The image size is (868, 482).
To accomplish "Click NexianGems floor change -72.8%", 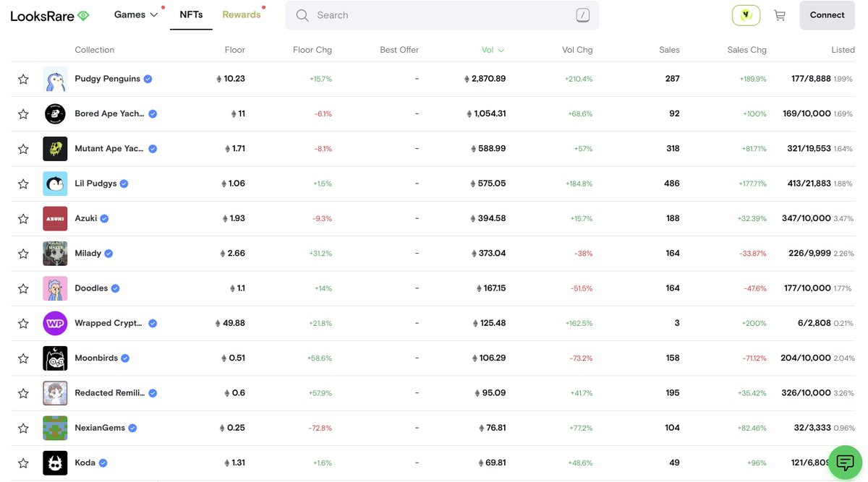I will pos(320,429).
